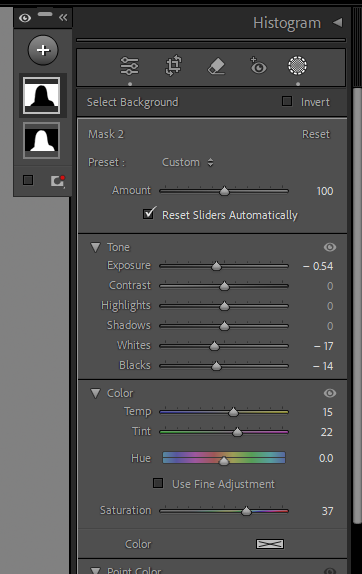Select the Crop and rotate tool
This screenshot has height=574, width=362.
173,66
